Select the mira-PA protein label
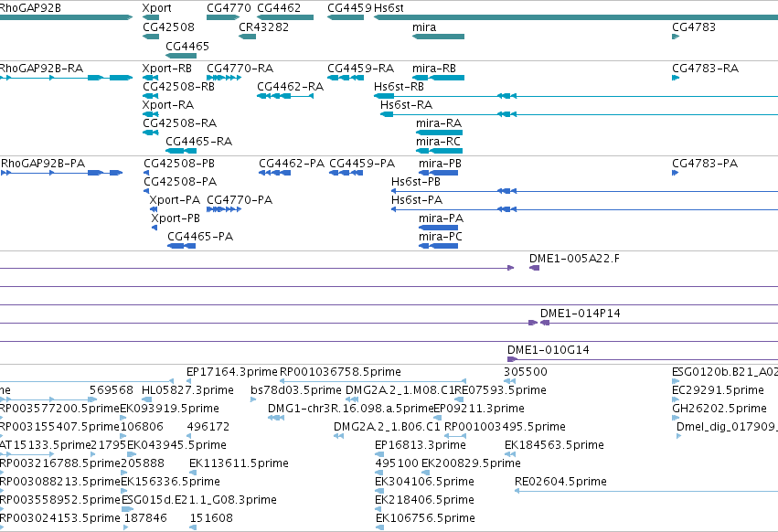The height and width of the screenshot is (532, 778). [x=441, y=218]
